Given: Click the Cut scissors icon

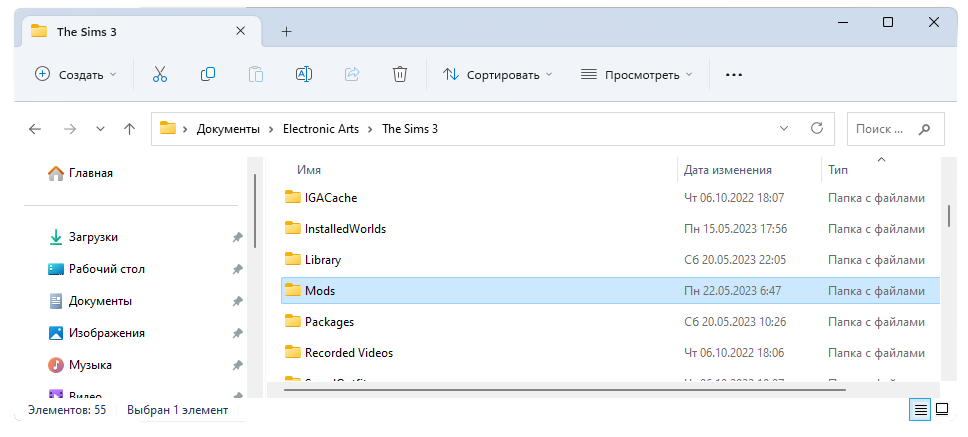Looking at the screenshot, I should [x=160, y=74].
